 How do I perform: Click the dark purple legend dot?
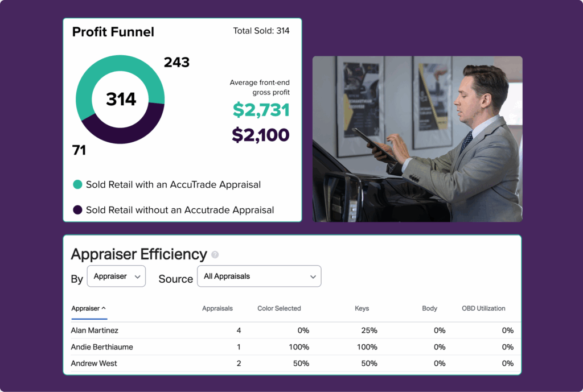click(x=78, y=210)
